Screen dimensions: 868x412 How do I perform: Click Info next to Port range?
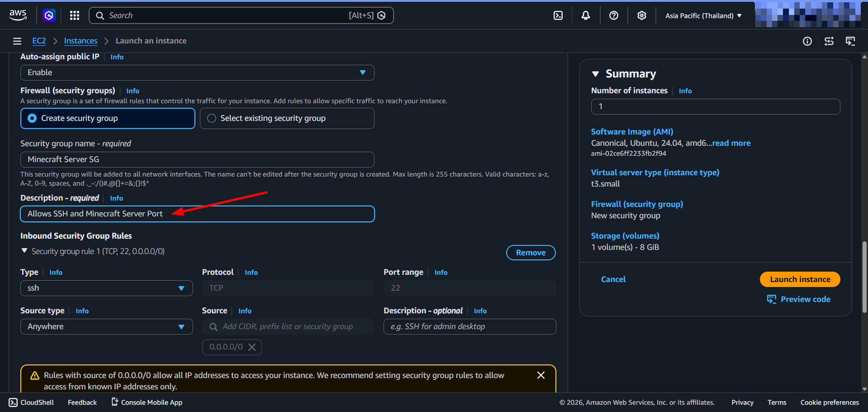(441, 273)
